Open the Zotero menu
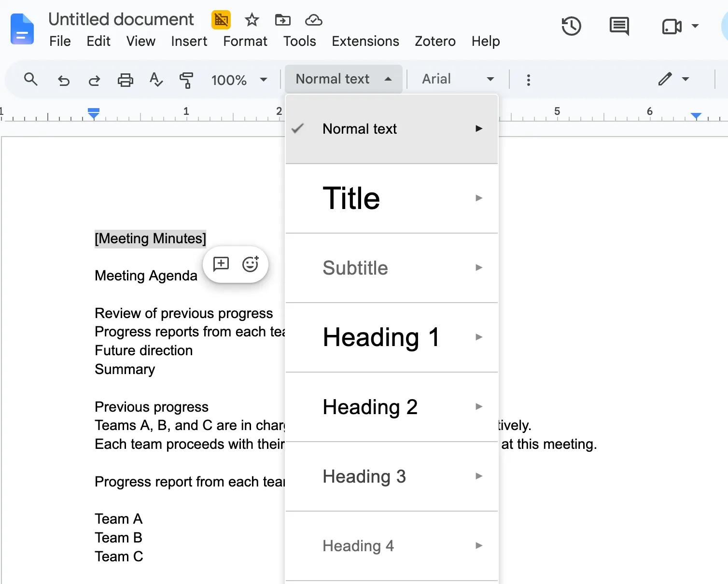This screenshot has height=584, width=728. point(435,42)
